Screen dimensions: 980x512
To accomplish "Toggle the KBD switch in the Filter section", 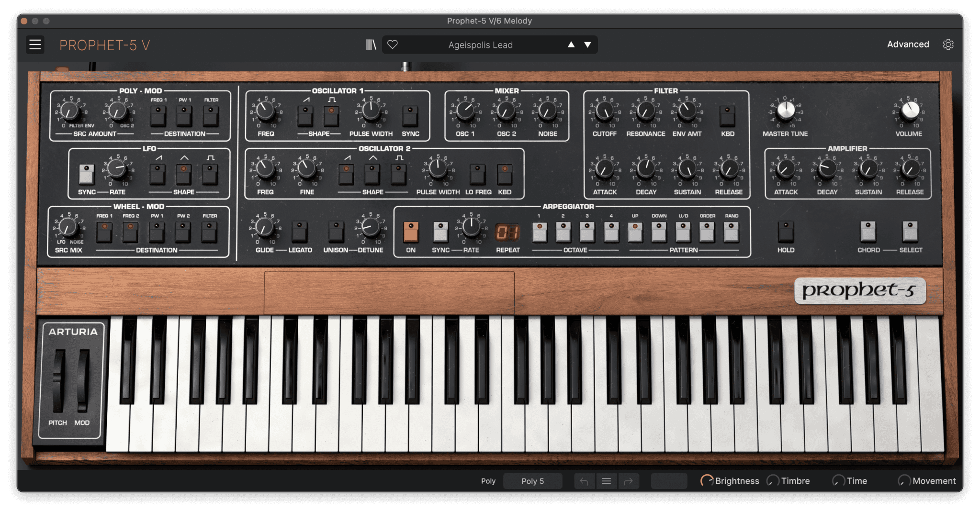I will pos(727,116).
